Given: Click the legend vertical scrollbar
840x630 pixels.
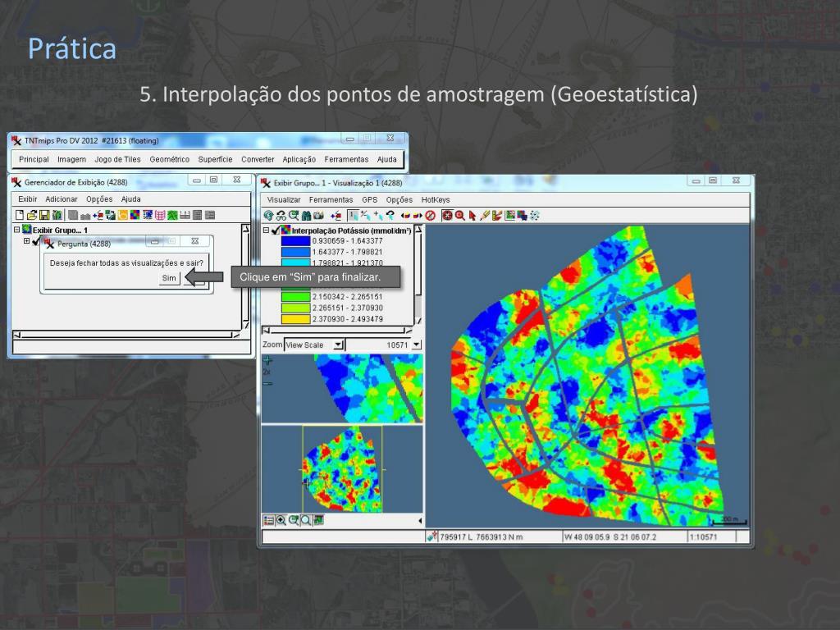Looking at the screenshot, I should pos(418,274).
